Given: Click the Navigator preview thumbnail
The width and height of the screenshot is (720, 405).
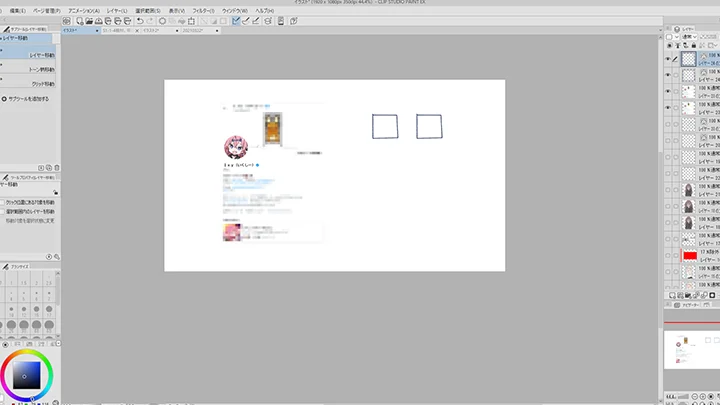Looking at the screenshot, I should (692, 349).
